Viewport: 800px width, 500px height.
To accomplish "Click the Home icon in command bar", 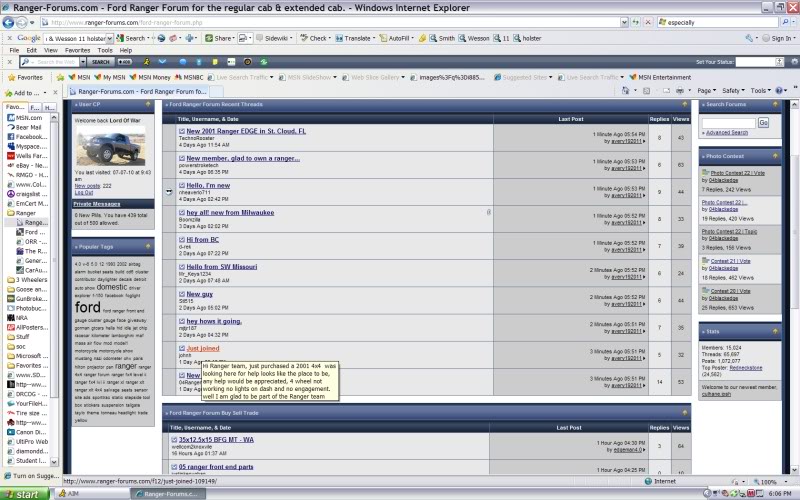I will point(626,90).
